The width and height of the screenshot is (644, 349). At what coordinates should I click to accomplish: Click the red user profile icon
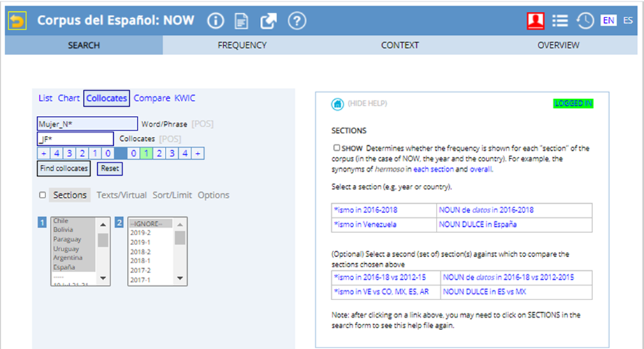[x=536, y=21]
